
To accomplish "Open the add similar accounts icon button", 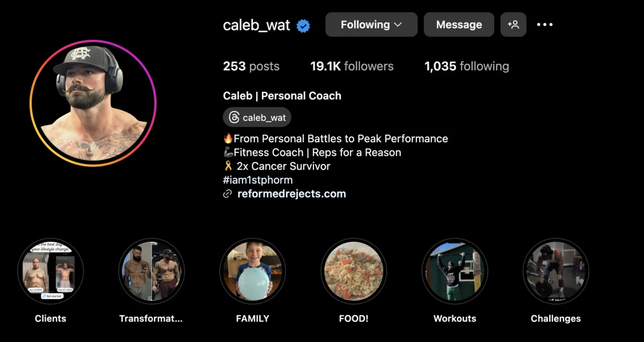I will point(514,25).
